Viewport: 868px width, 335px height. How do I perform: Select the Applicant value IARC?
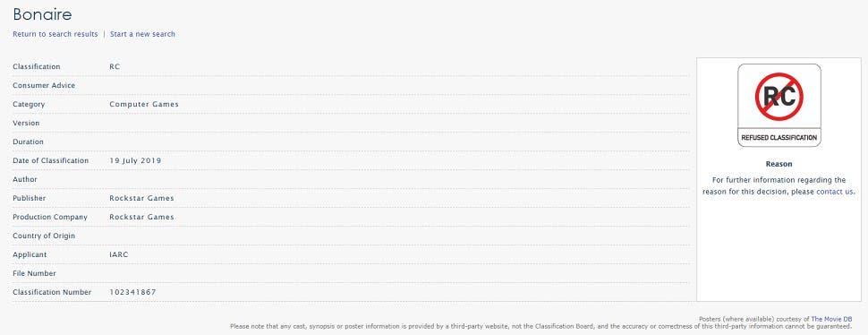click(x=119, y=254)
